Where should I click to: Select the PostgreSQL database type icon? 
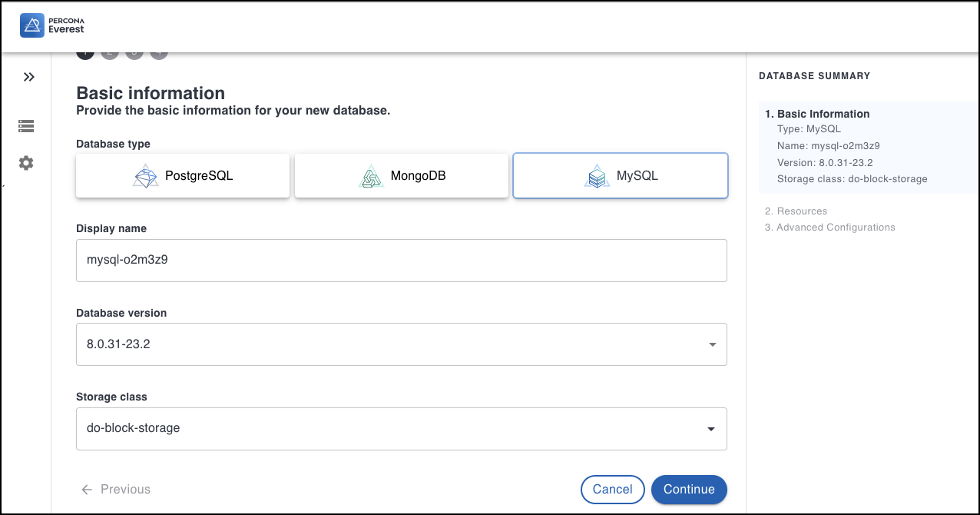[x=146, y=175]
